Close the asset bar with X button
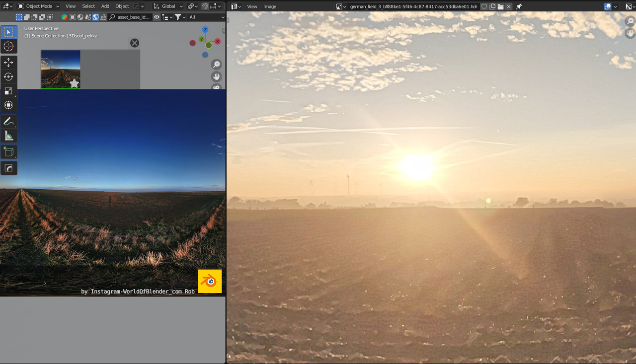The image size is (636, 364). click(135, 43)
